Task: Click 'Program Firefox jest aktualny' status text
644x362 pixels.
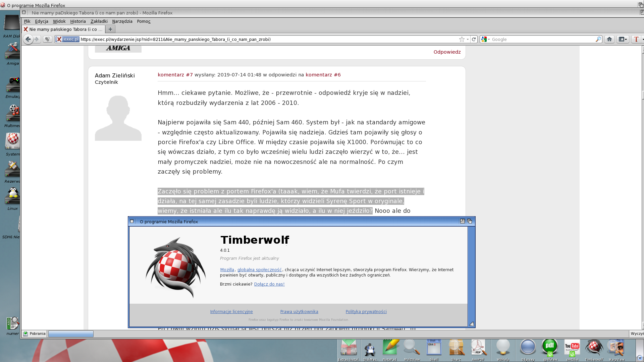Action: click(249, 258)
